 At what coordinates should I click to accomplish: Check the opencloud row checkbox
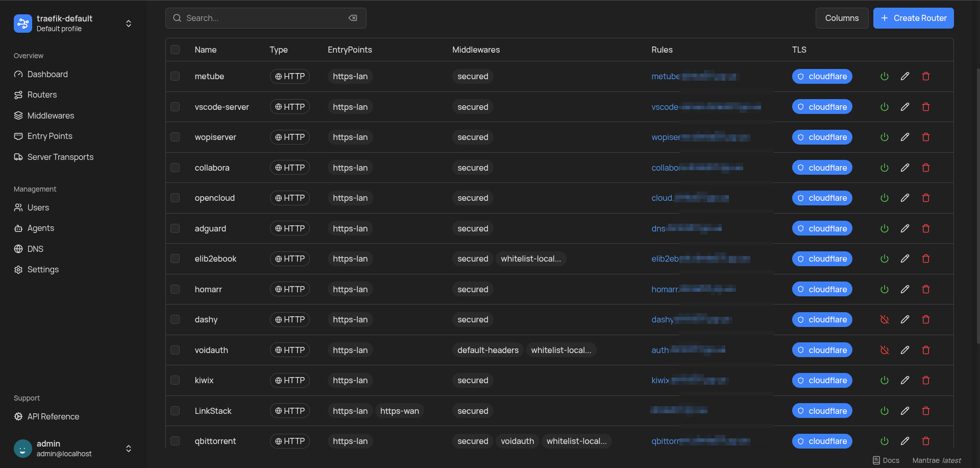(x=175, y=198)
